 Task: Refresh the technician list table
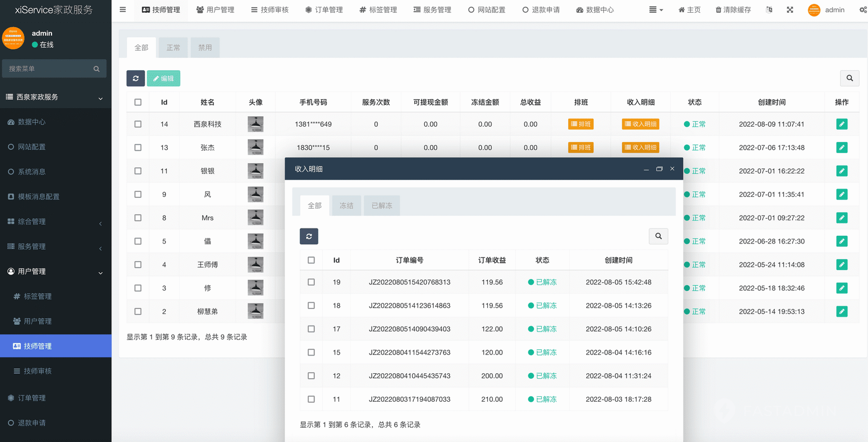(135, 79)
